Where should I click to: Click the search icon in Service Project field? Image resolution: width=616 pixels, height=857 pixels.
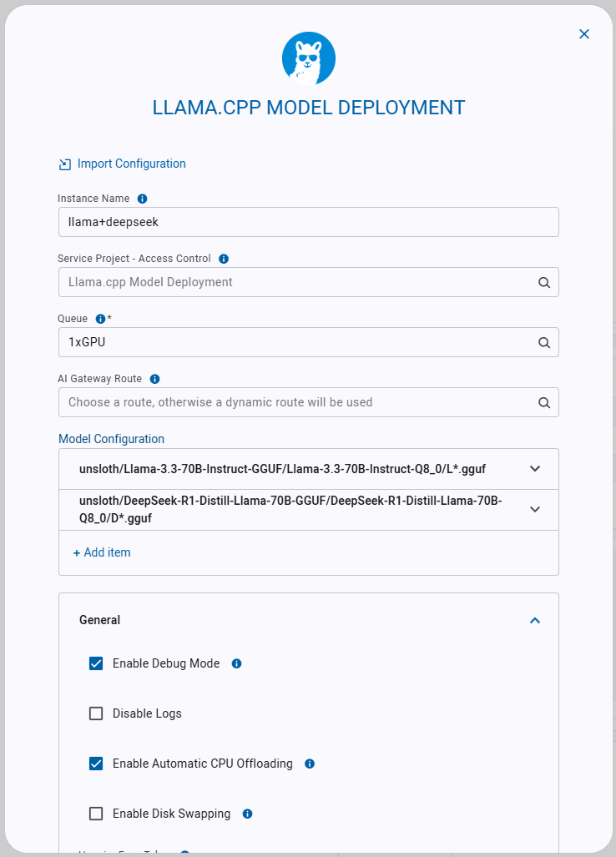coord(544,282)
